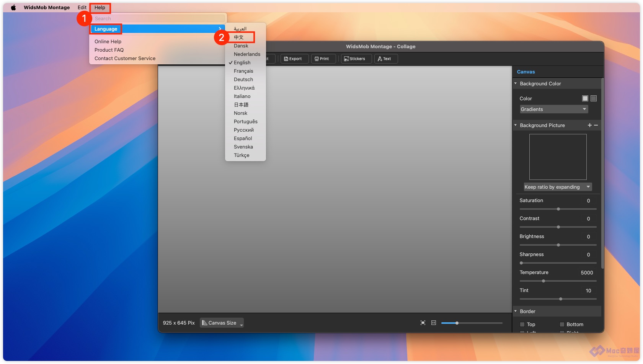
Task: Click the 925 x 645 Pix label
Action: click(x=179, y=323)
